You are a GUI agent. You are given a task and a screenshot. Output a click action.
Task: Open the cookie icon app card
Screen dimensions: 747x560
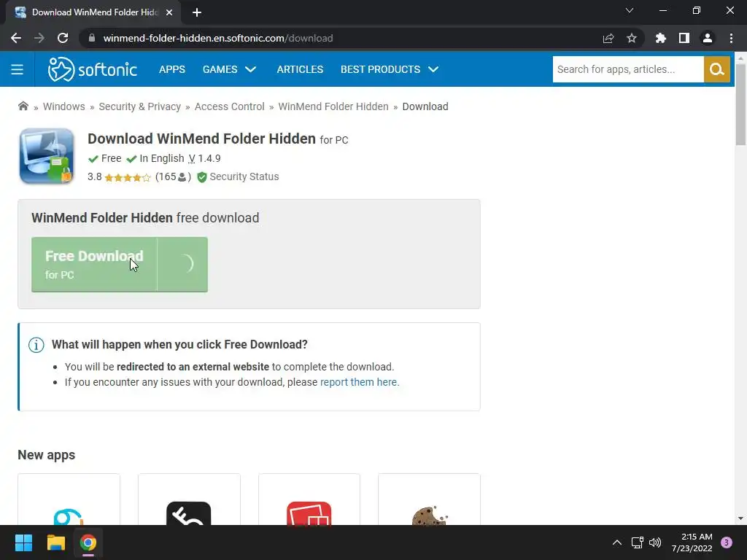click(x=429, y=499)
